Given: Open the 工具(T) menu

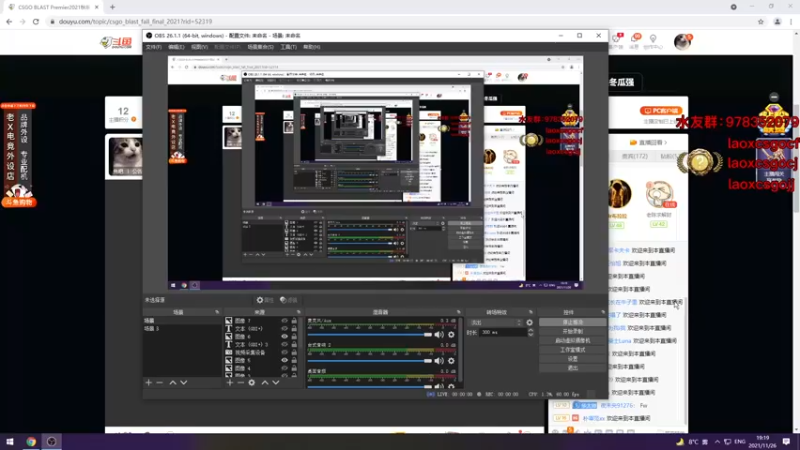Looking at the screenshot, I should tap(288, 47).
